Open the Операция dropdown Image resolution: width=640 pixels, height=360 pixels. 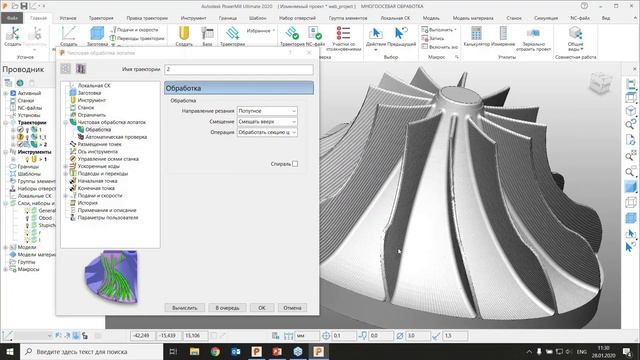tap(267, 132)
